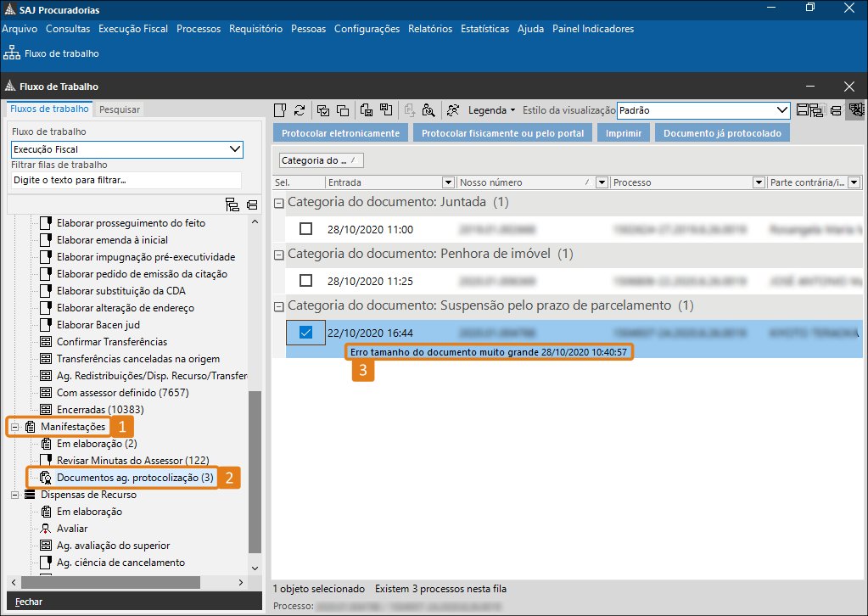Click the queue tree horizontal scrollbar thumb

pos(110,583)
